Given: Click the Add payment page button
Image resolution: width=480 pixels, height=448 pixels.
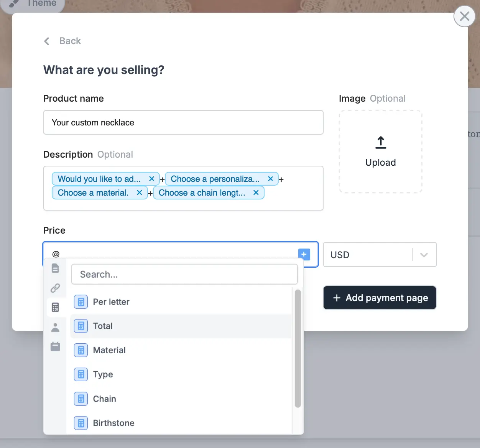Looking at the screenshot, I should point(379,298).
